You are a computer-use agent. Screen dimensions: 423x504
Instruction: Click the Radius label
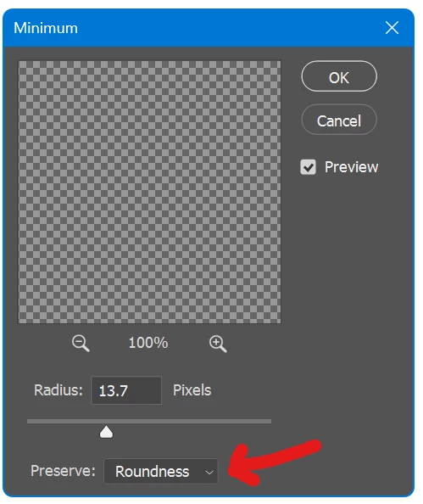tap(58, 390)
